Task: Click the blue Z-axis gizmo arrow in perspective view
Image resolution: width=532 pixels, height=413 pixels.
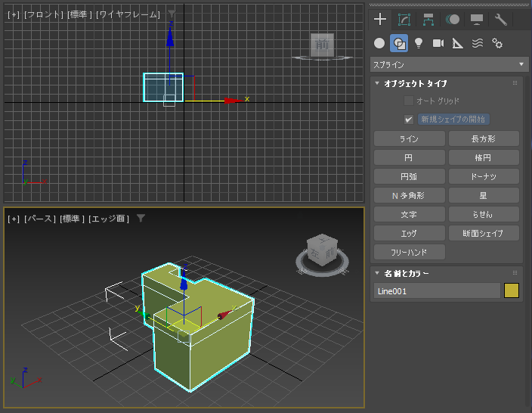Action: coord(184,282)
